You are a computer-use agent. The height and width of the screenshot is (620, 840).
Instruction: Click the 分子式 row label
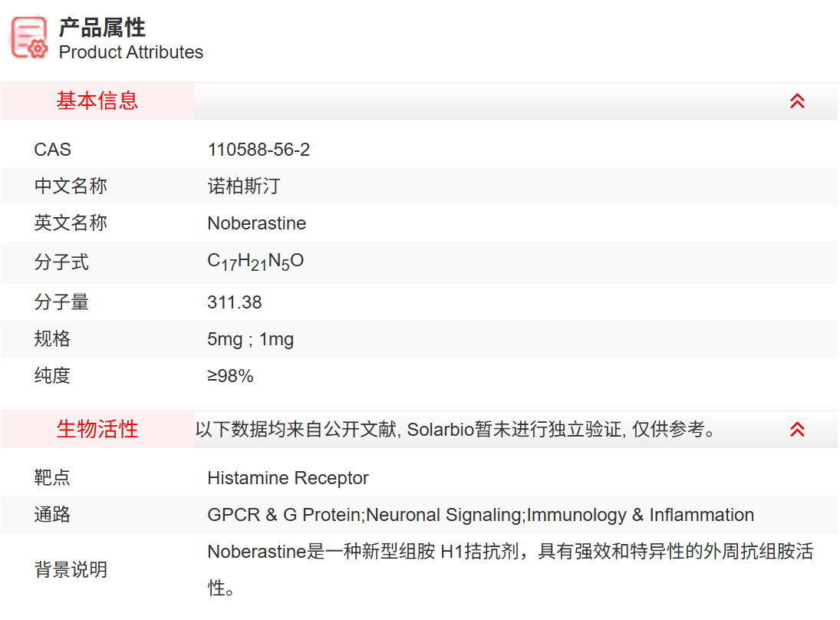click(61, 262)
